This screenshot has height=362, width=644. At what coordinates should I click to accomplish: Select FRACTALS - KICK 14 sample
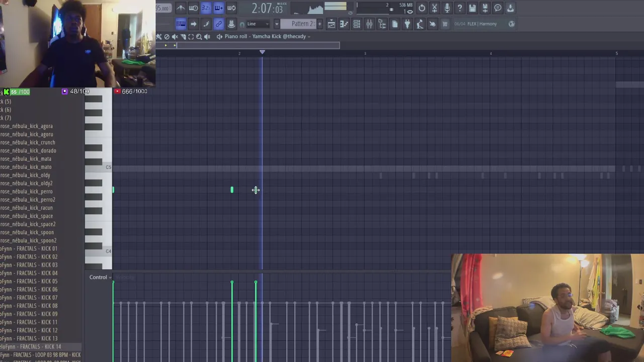point(31,346)
